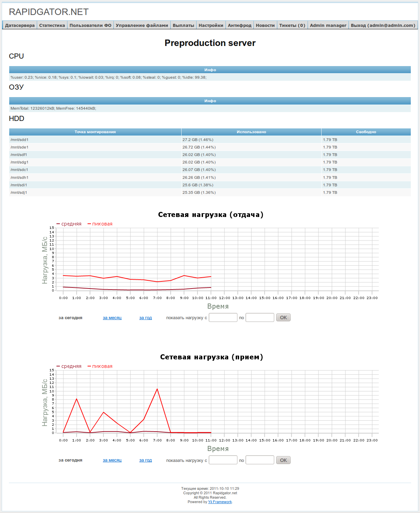Open the Yii Framework link
The width and height of the screenshot is (420, 513).
pyautogui.click(x=220, y=502)
